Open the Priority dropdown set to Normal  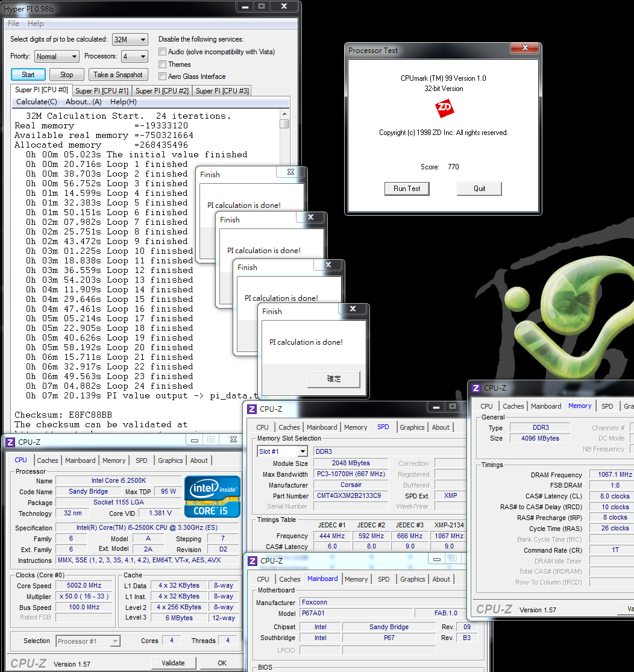(x=57, y=57)
